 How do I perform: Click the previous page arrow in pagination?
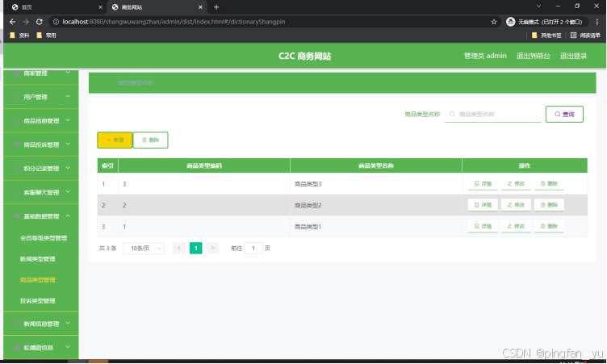[x=179, y=249]
